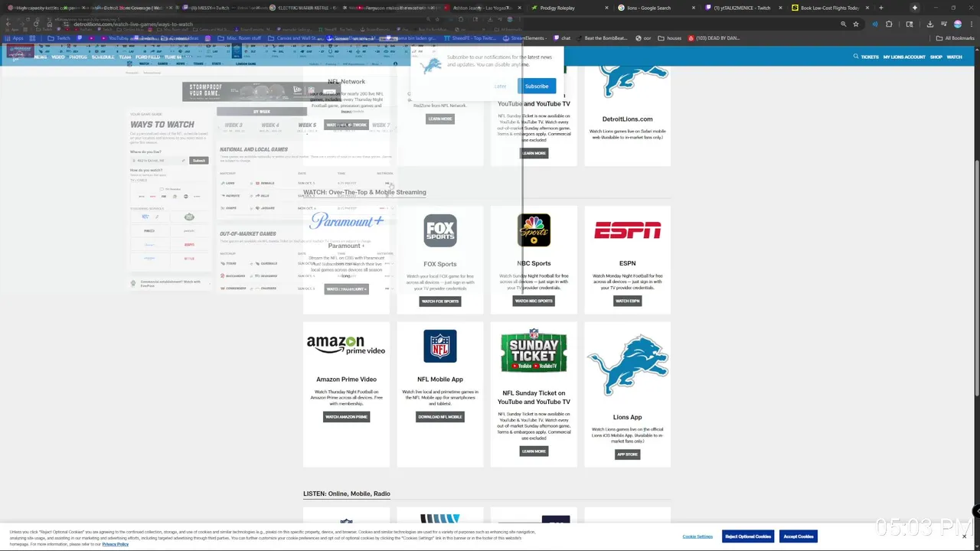Dismiss notification prompt with Later
The width and height of the screenshot is (980, 551).
click(x=500, y=86)
